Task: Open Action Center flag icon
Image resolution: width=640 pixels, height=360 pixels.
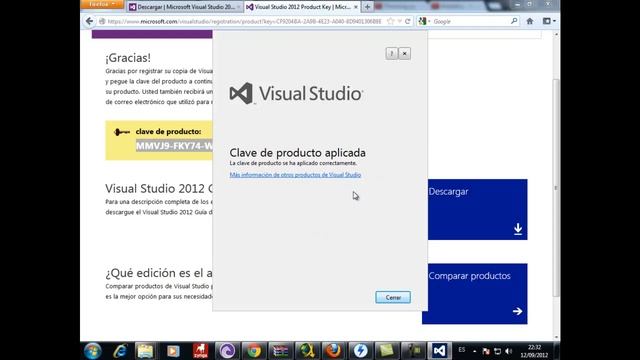Action: click(486, 351)
